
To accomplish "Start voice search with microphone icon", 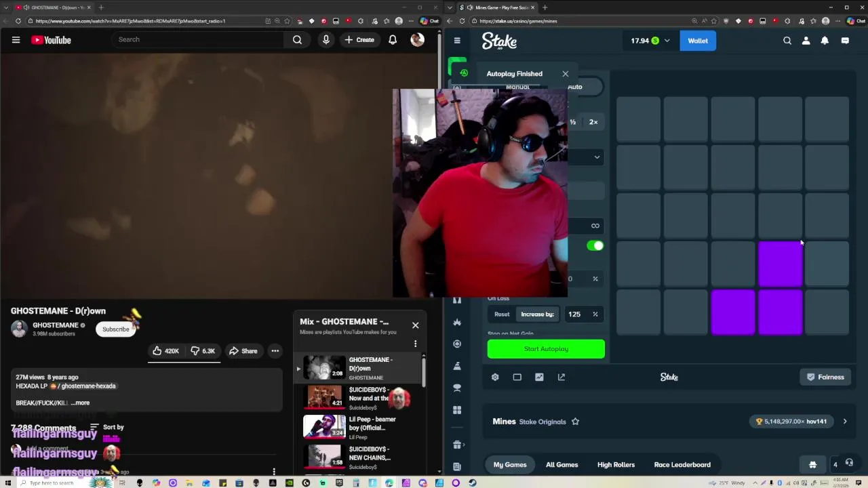I will [326, 40].
